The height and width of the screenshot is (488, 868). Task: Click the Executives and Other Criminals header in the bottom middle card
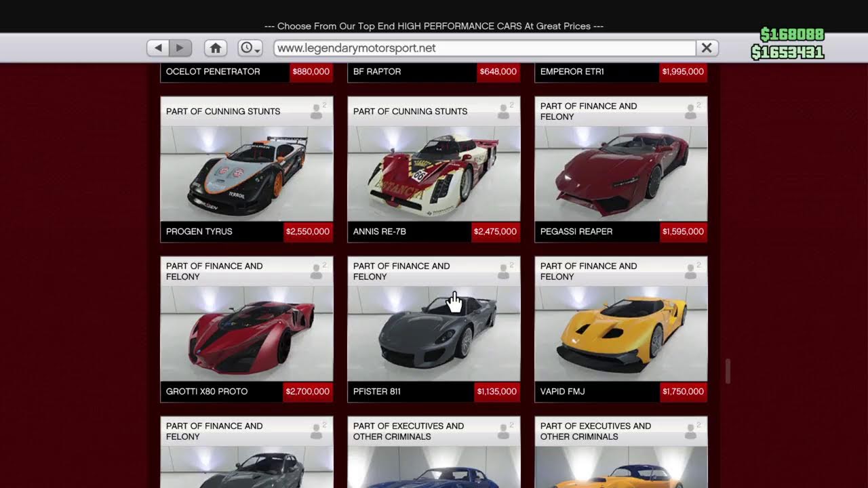tap(408, 431)
